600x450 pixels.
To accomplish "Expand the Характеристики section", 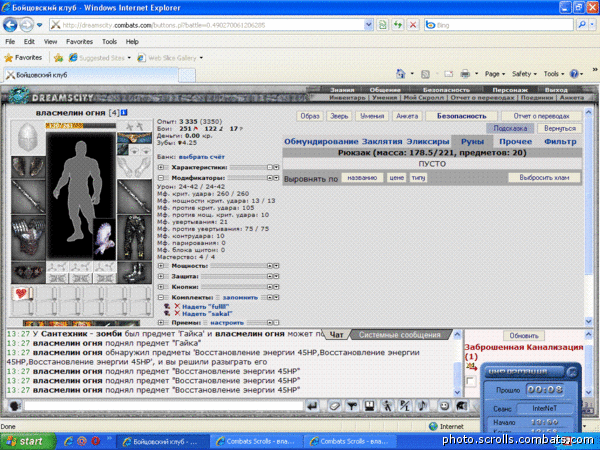I will click(x=161, y=167).
